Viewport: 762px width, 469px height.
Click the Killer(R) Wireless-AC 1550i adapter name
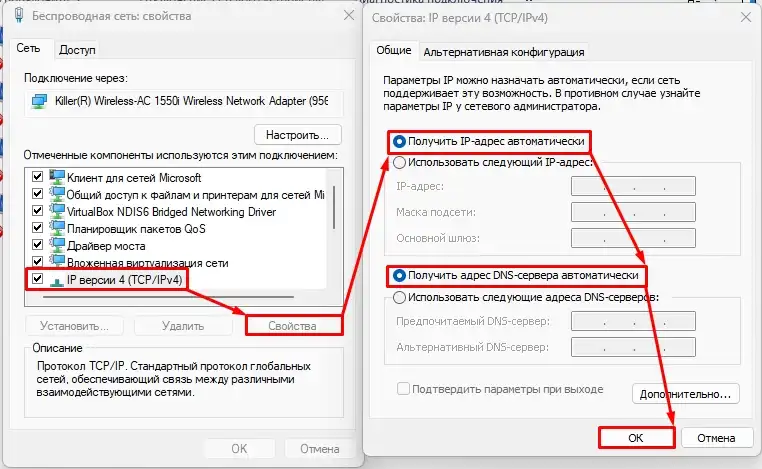click(191, 101)
